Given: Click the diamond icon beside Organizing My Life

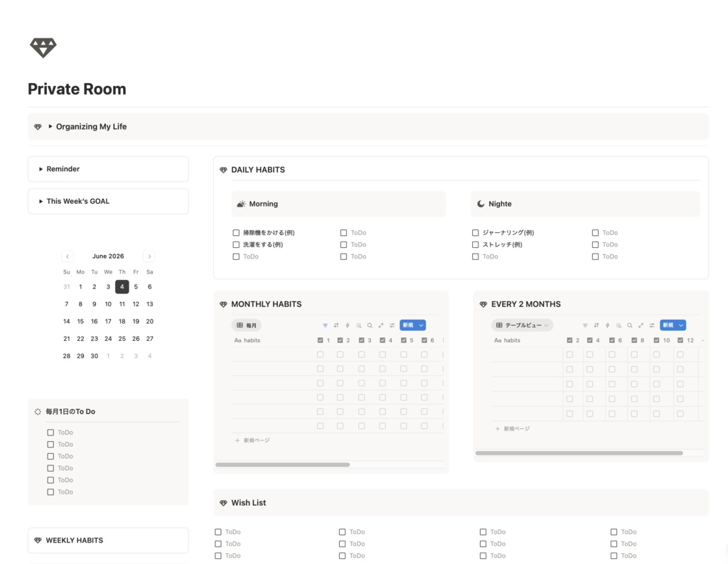Looking at the screenshot, I should (38, 126).
